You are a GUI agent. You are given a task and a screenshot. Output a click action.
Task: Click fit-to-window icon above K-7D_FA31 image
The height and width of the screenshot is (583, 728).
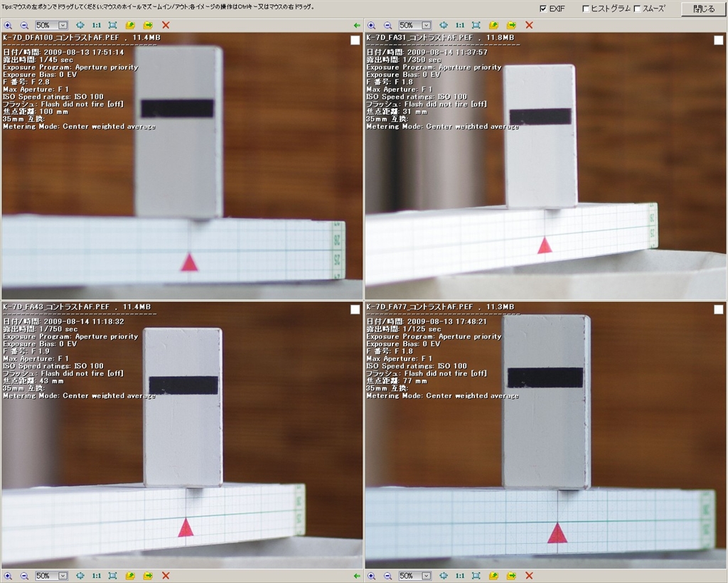pyautogui.click(x=476, y=26)
